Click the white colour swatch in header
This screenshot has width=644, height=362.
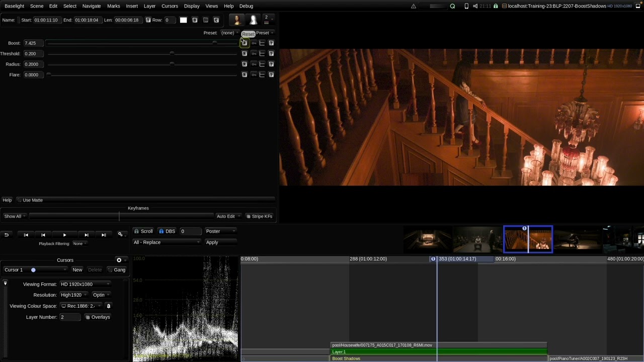click(x=183, y=20)
